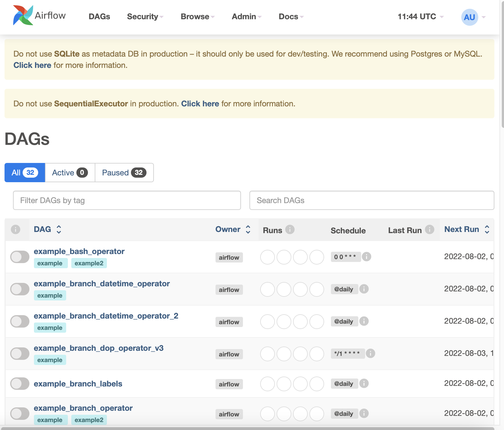Viewport: 504px width, 430px height.
Task: Expand the Browse menu
Action: click(198, 17)
